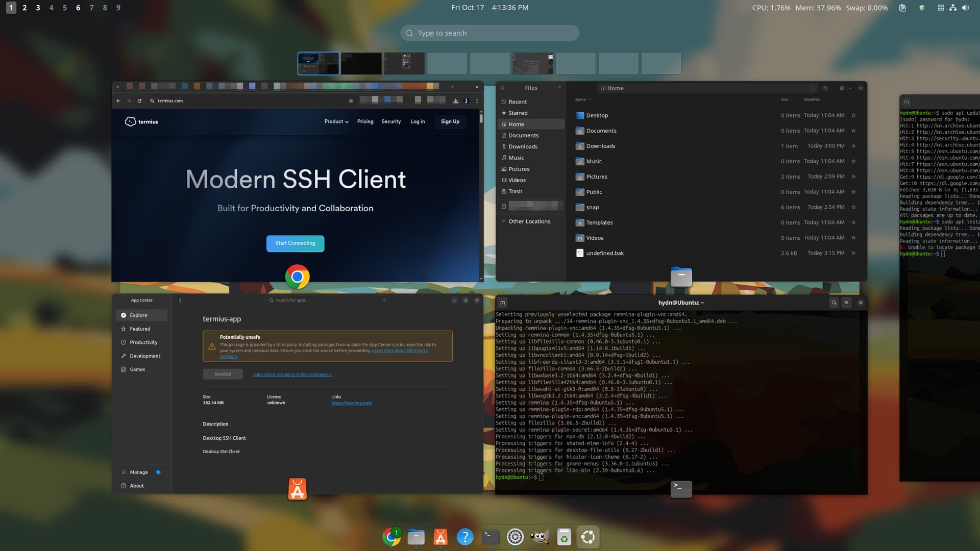Open the Files view options dropdown arrow
This screenshot has height=551, width=980.
click(850, 88)
